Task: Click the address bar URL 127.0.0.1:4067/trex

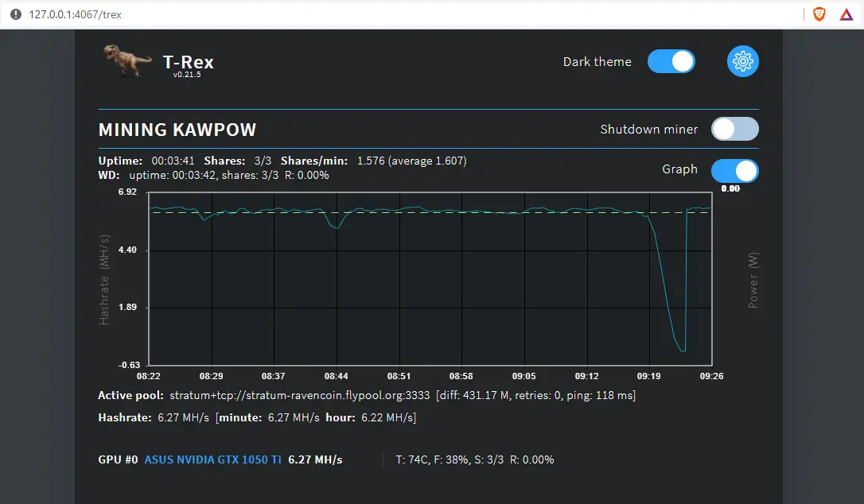Action: click(75, 14)
